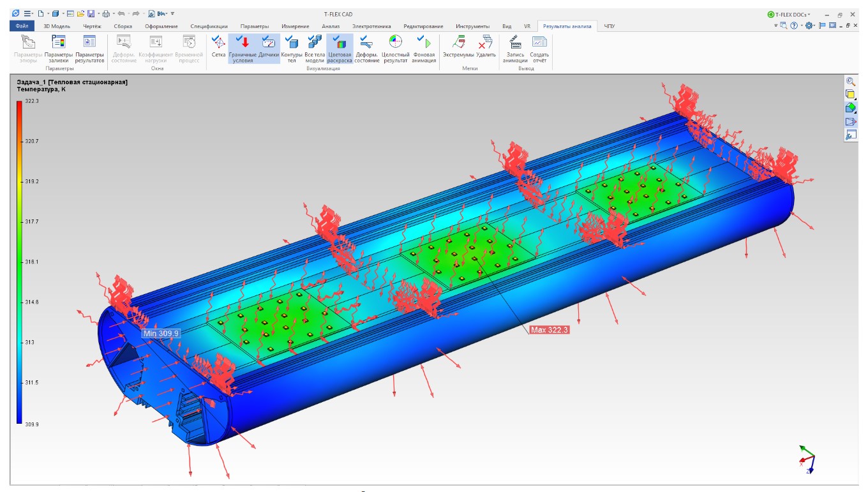Switch to the Анализ ribbon tab
Screen dimensions: 868x492
[331, 26]
